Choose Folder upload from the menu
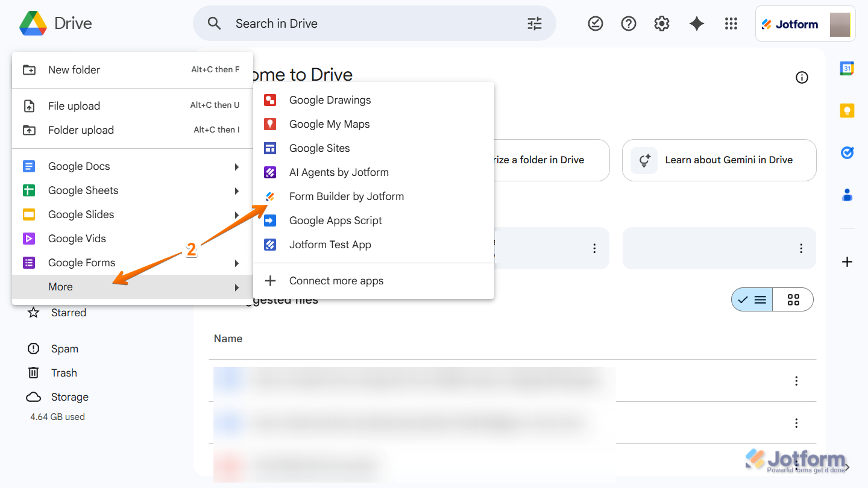 click(x=81, y=130)
